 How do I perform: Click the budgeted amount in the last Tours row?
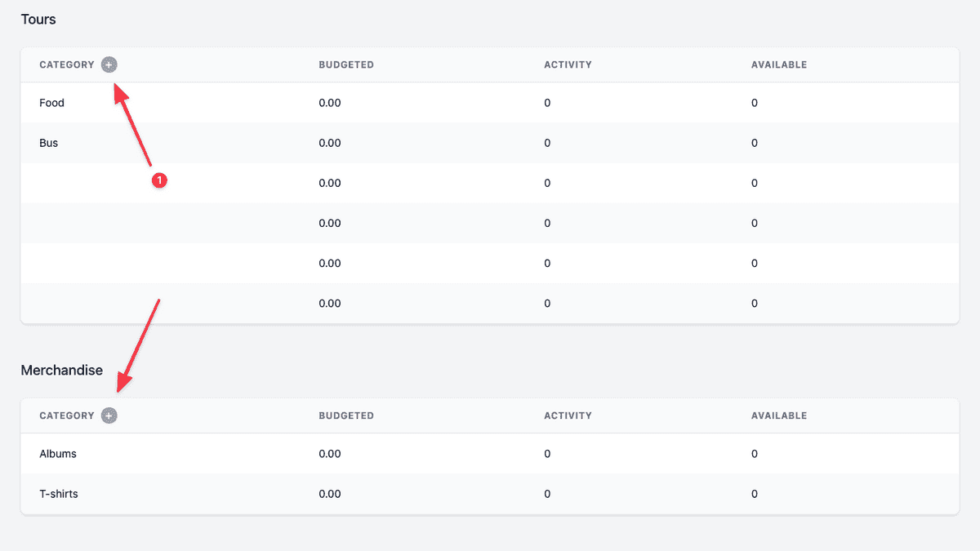[x=330, y=303]
